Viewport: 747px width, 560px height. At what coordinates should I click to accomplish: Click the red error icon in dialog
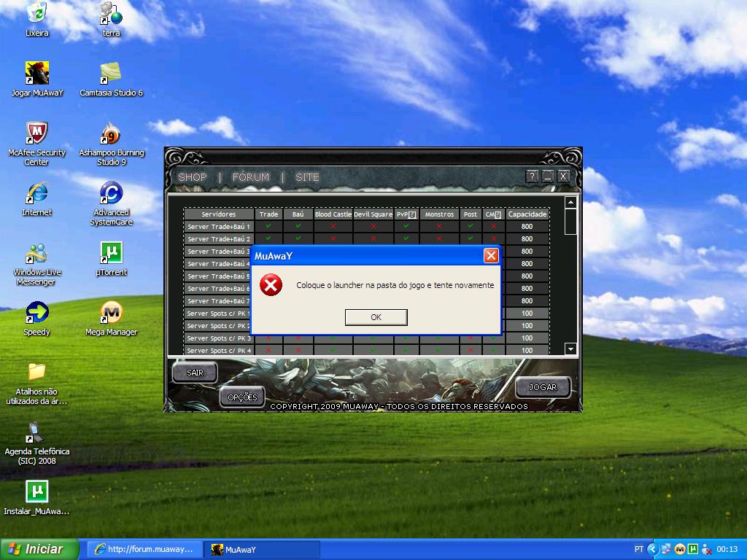[271, 285]
